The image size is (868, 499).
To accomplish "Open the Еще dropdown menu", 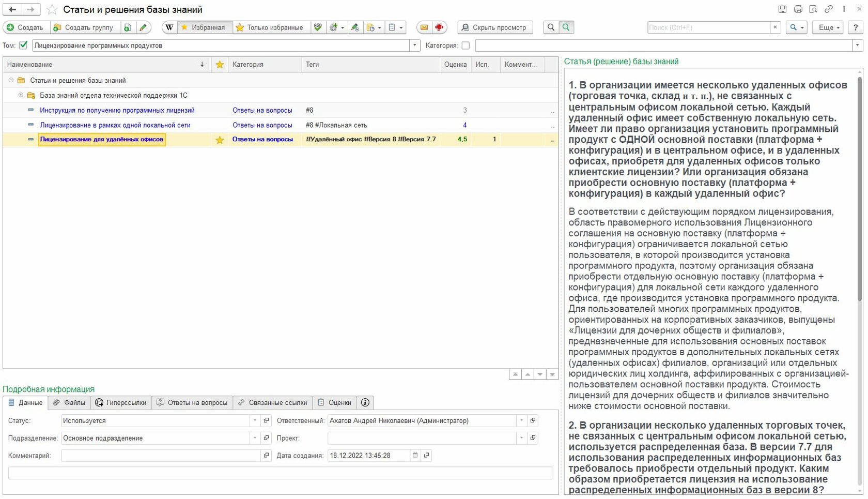I will click(829, 27).
